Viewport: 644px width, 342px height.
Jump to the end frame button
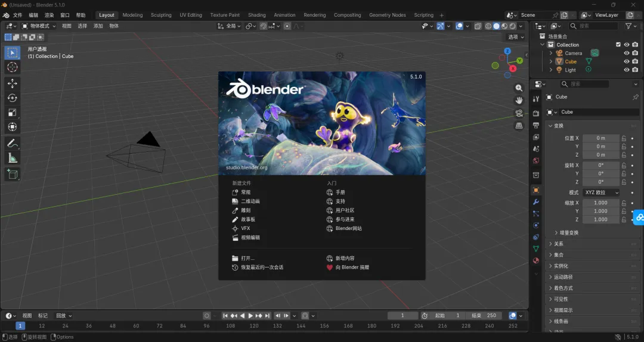[x=267, y=316]
